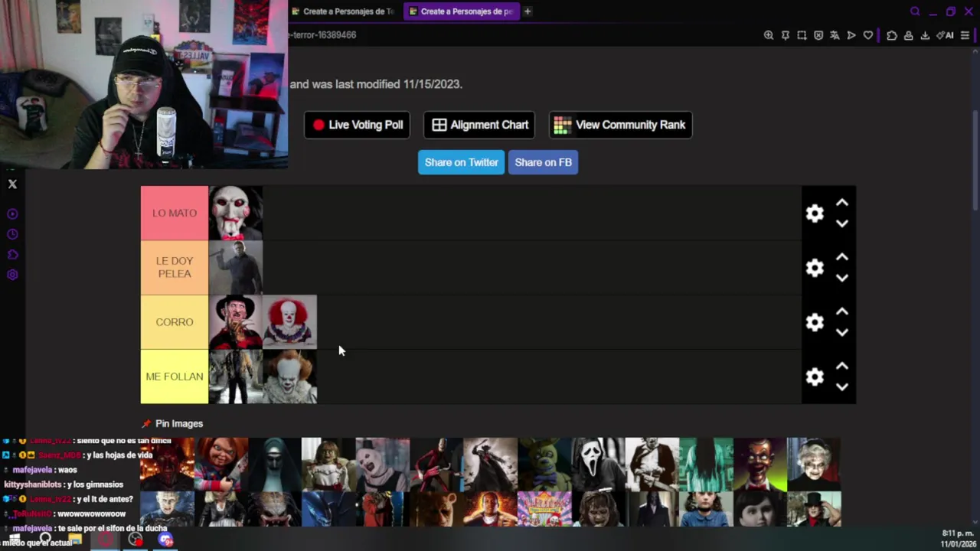Select Xenomorph alien image in the pool
This screenshot has width=980, height=551.
click(x=328, y=509)
